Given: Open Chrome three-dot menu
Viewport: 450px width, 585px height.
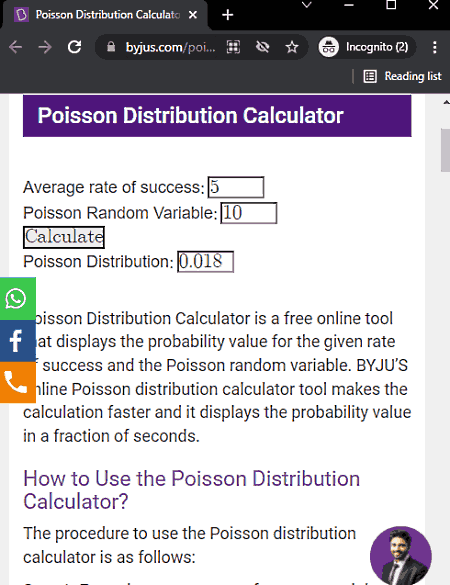Looking at the screenshot, I should click(435, 47).
